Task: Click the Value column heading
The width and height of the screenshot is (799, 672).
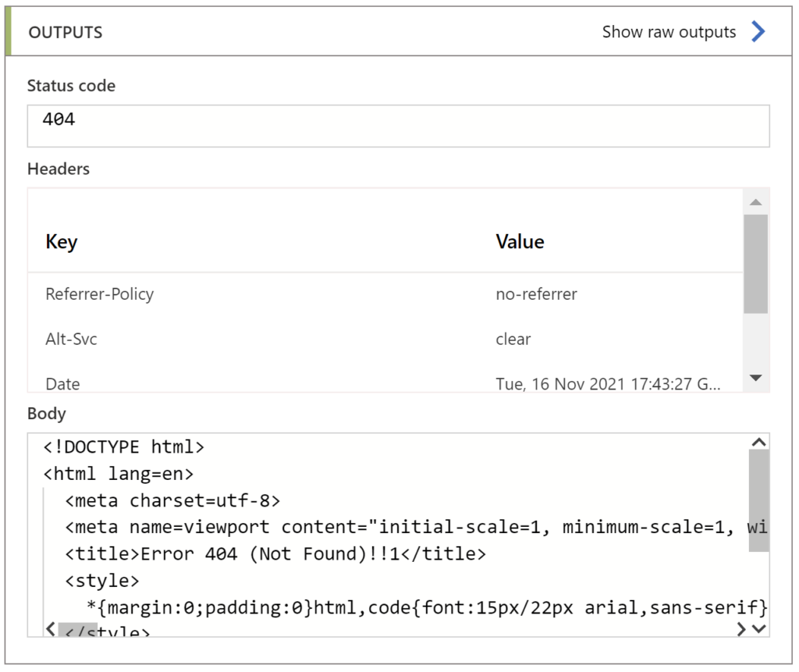Action: pyautogui.click(x=520, y=242)
